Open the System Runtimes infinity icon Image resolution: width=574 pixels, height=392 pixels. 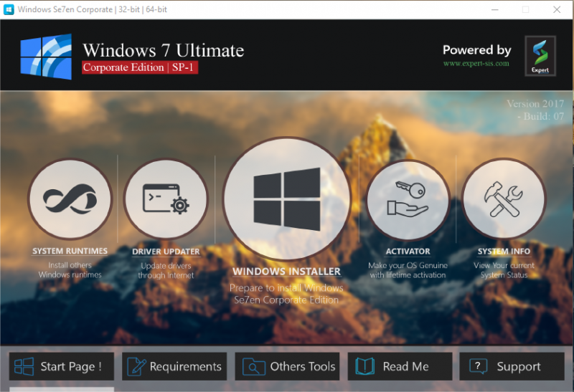(70, 199)
